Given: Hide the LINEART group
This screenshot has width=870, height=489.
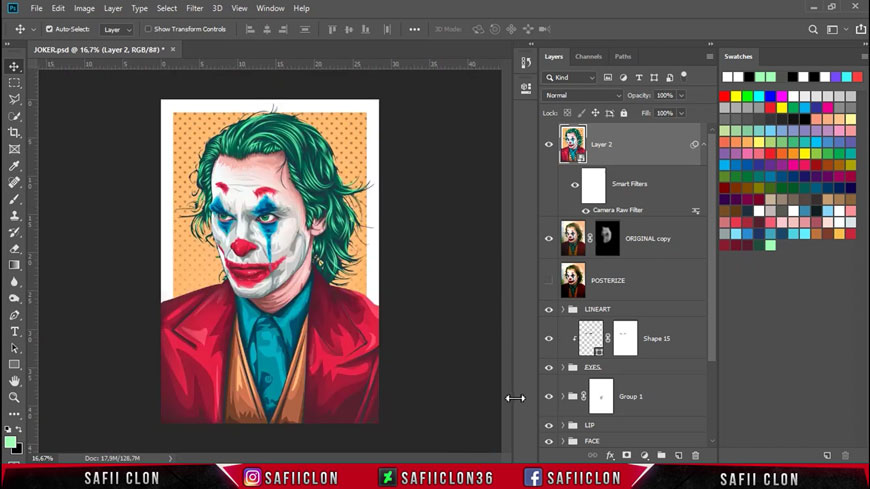Looking at the screenshot, I should click(x=549, y=310).
